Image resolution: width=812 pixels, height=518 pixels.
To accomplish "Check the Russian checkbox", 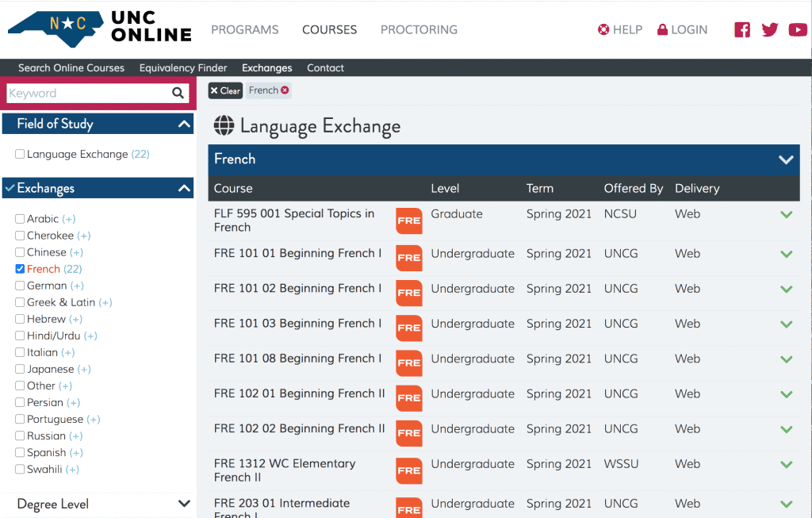I will coord(20,436).
